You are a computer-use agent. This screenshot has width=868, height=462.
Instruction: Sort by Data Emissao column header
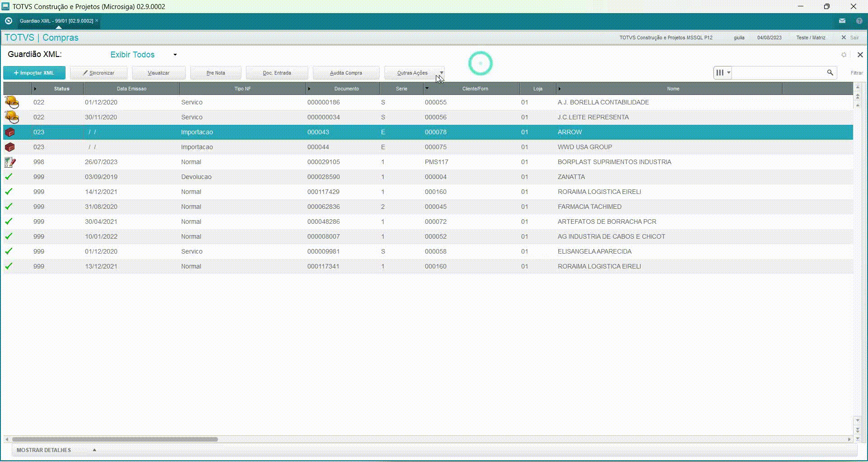pyautogui.click(x=132, y=89)
